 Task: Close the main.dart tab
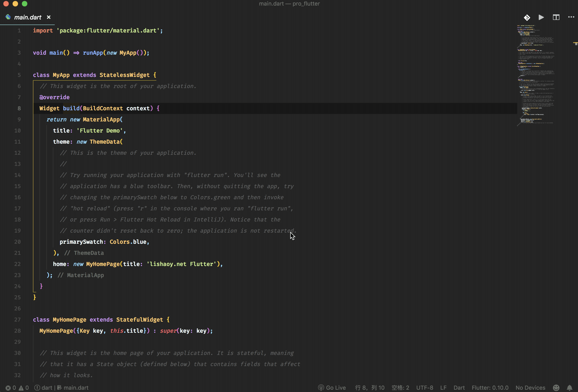tap(49, 17)
